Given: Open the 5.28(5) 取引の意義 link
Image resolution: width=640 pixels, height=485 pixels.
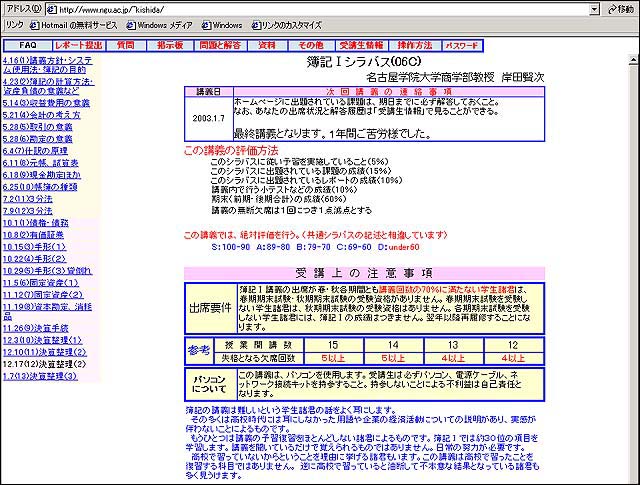Looking at the screenshot, I should coord(38,127).
